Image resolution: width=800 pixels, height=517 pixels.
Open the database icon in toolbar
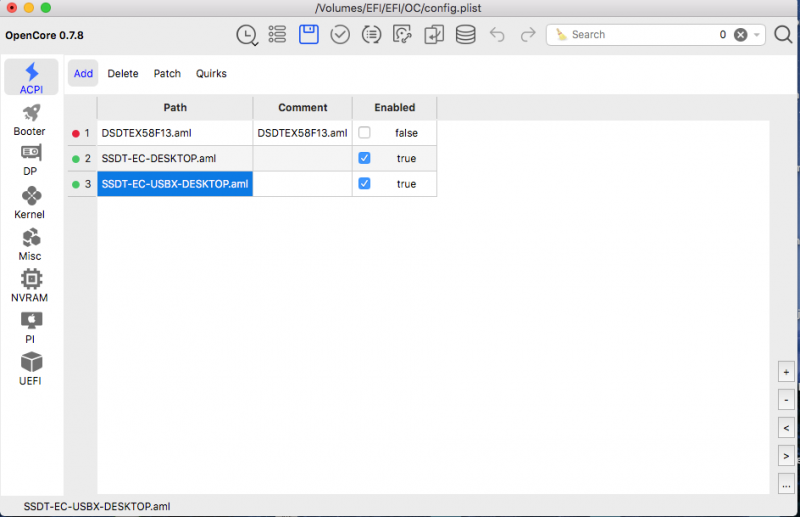[x=465, y=35]
